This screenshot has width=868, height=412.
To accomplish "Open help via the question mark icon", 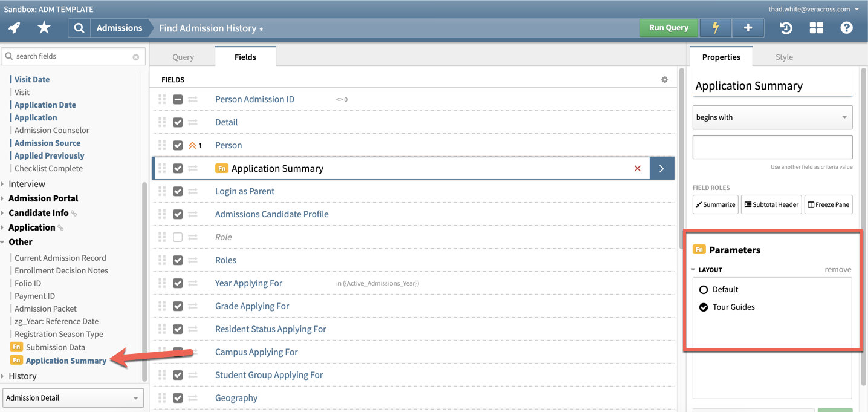I will (846, 27).
